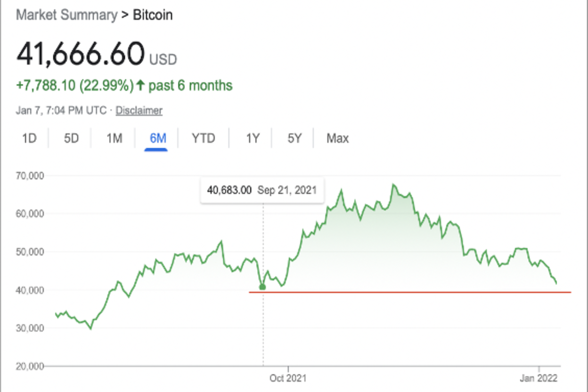Viewport: 588px width, 392px height.
Task: Click the green up arrow icon
Action: click(141, 86)
